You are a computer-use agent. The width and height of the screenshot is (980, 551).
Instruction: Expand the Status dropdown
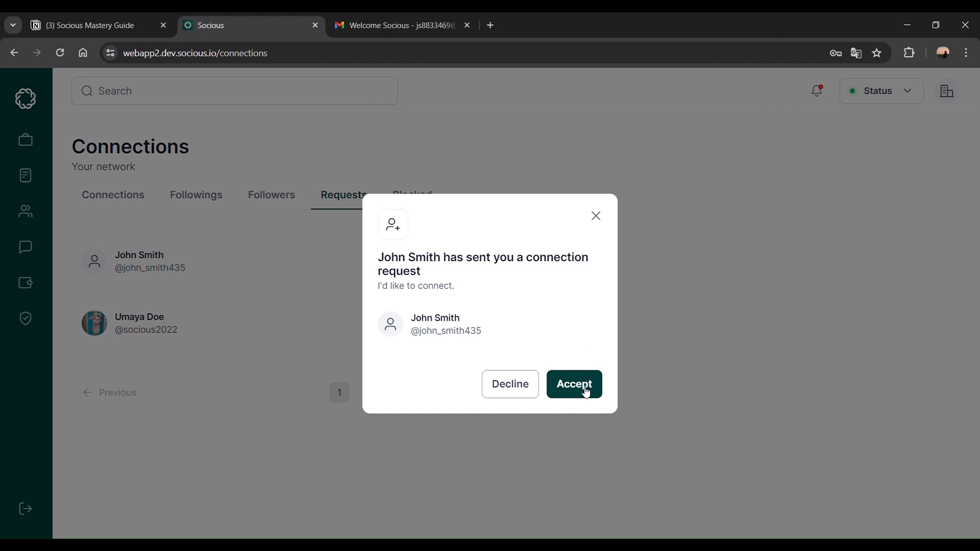click(x=881, y=91)
